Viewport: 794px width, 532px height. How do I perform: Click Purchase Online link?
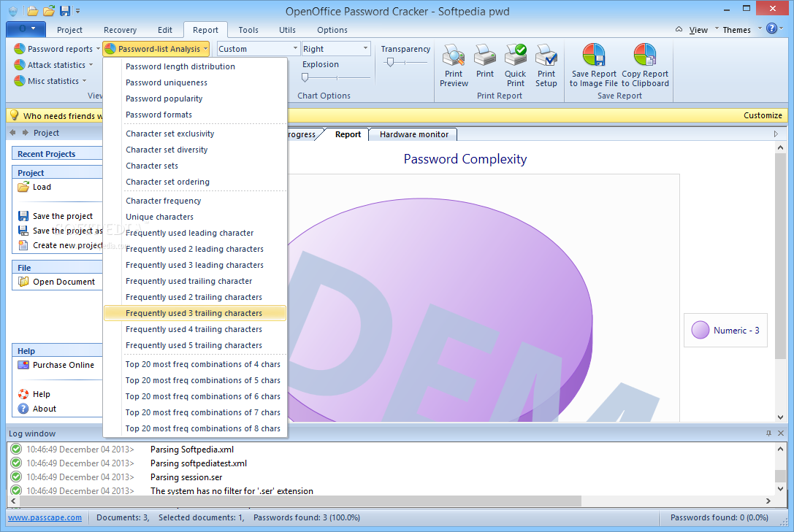tap(64, 365)
